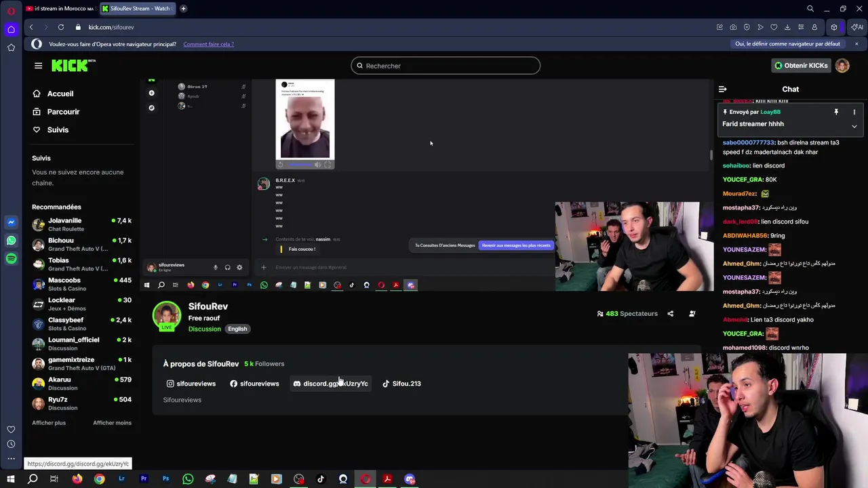Launch Photoshop from the taskbar
This screenshot has width=868, height=488.
[165, 479]
